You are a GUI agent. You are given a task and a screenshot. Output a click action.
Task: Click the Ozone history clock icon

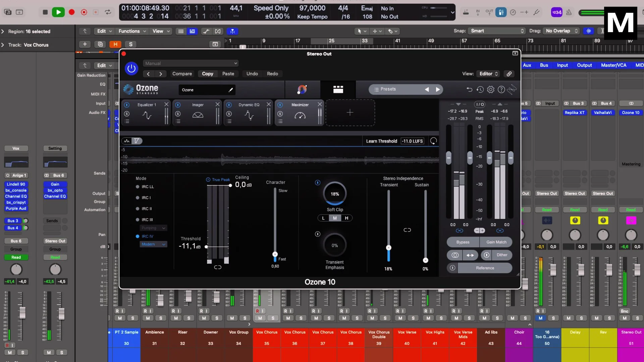(480, 89)
